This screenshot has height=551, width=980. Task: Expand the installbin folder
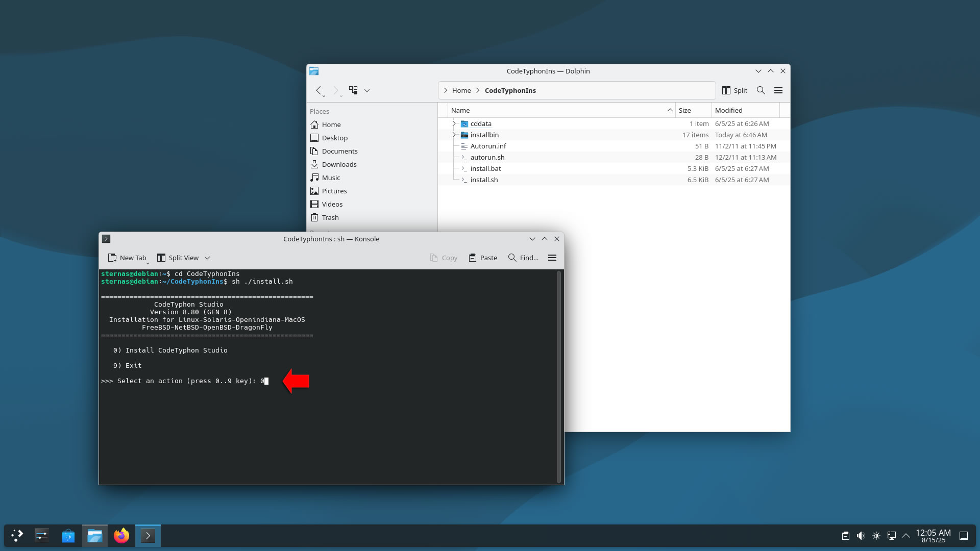coord(454,135)
